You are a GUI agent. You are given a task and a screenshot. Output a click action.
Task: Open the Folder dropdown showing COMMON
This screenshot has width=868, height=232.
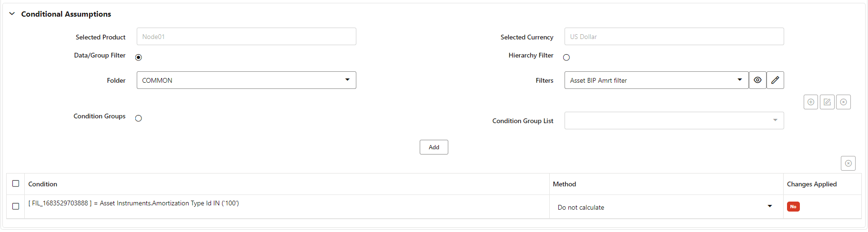click(246, 80)
